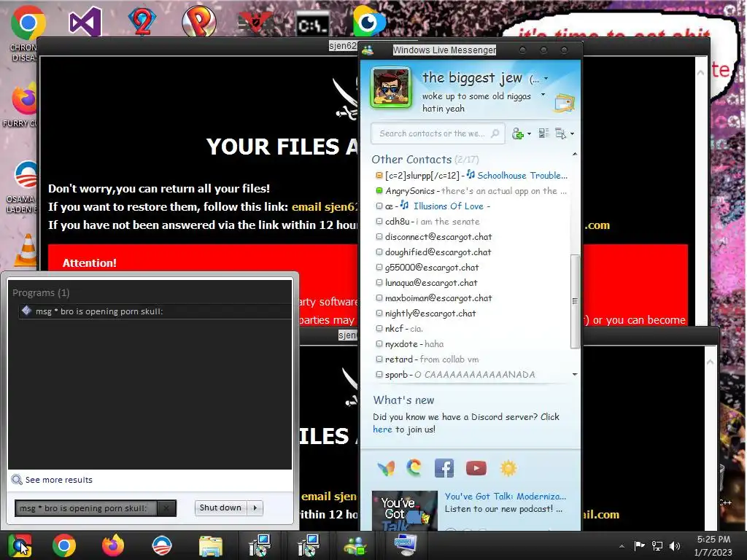
Task: Open the YouTube icon in Messenger bottom bar
Action: [476, 469]
